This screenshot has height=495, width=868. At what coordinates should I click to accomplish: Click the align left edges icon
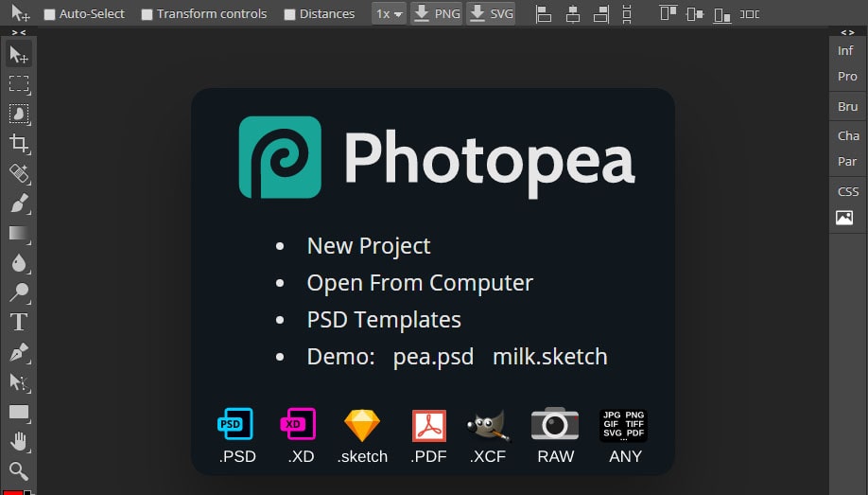(544, 14)
